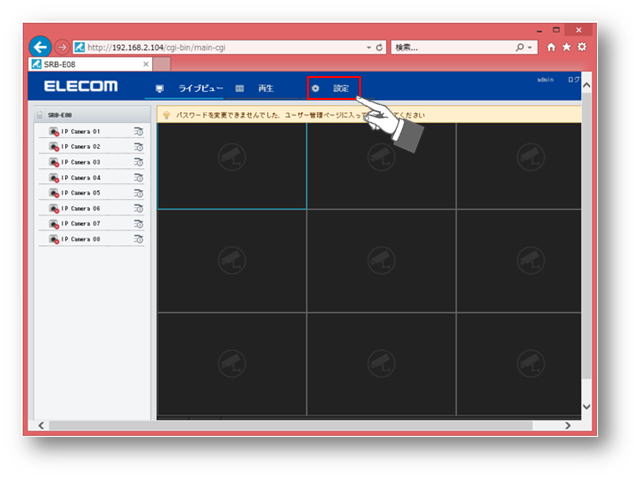The width and height of the screenshot is (640, 479).
Task: Open the 再生 playback tab
Action: [x=266, y=88]
